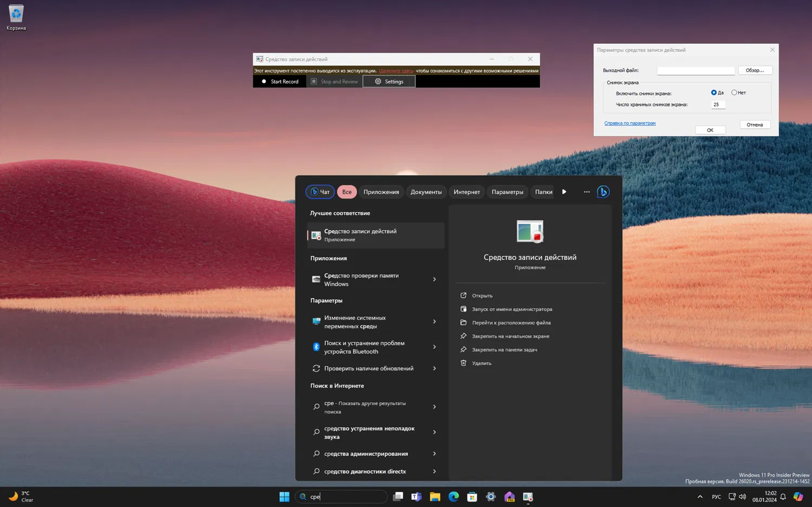This screenshot has width=812, height=507.
Task: Launch Microsoft Teams from the taskbar
Action: [416, 497]
